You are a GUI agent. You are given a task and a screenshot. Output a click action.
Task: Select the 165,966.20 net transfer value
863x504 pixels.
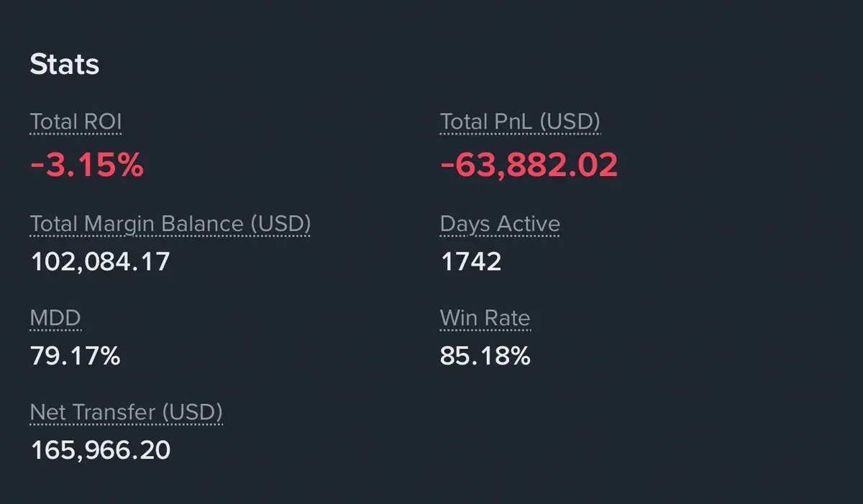click(x=100, y=450)
